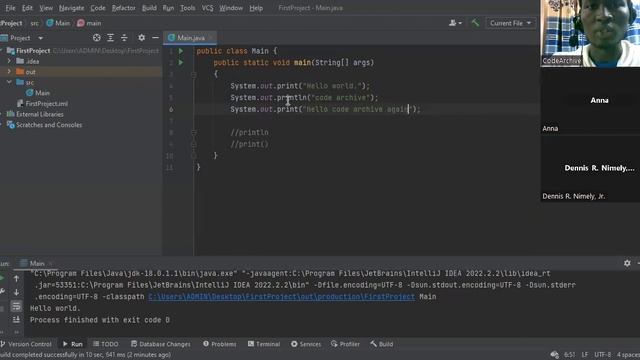Click Collapse All in Project panel

pos(124,38)
